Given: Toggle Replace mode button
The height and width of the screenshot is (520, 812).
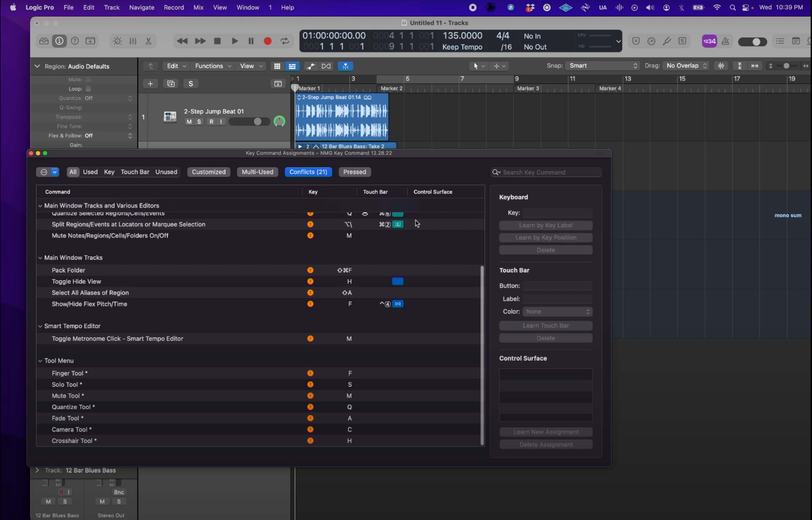Looking at the screenshot, I should (636, 41).
